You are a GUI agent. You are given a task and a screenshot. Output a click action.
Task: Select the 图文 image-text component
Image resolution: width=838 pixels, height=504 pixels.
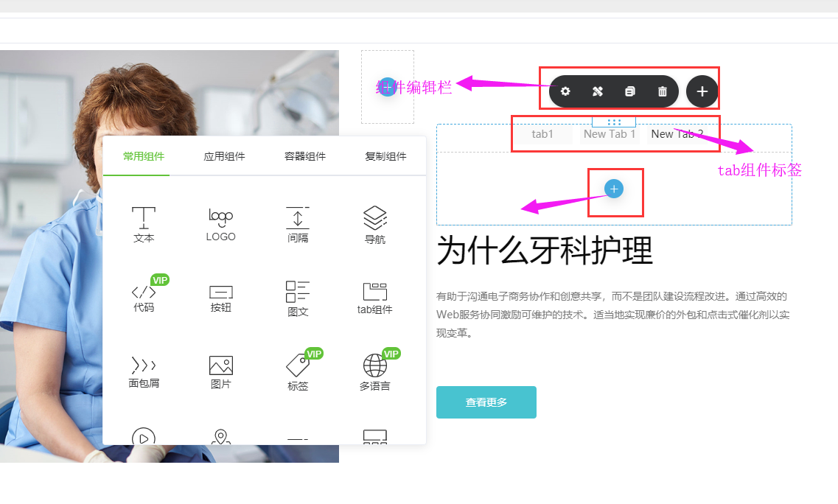click(298, 298)
